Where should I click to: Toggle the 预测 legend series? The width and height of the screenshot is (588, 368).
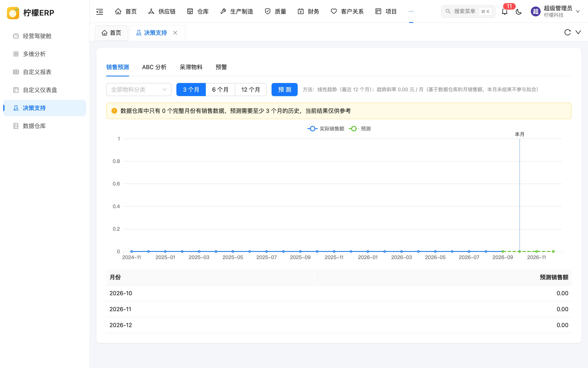(x=360, y=129)
